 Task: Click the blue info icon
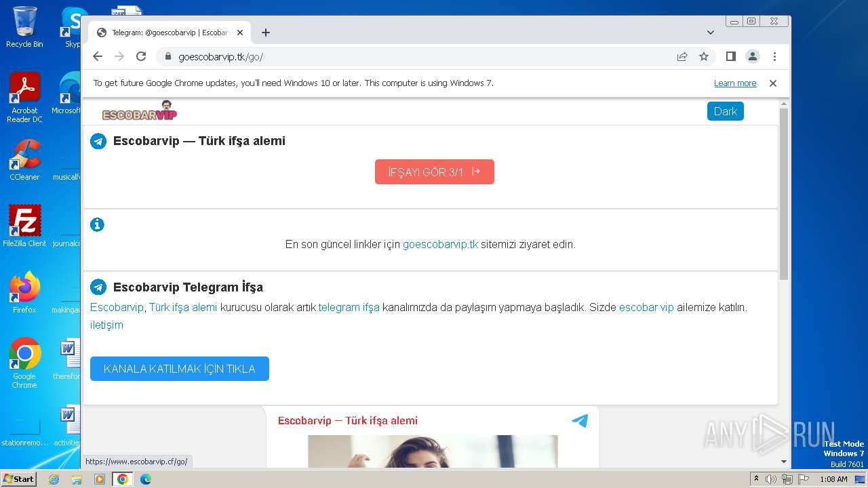97,224
